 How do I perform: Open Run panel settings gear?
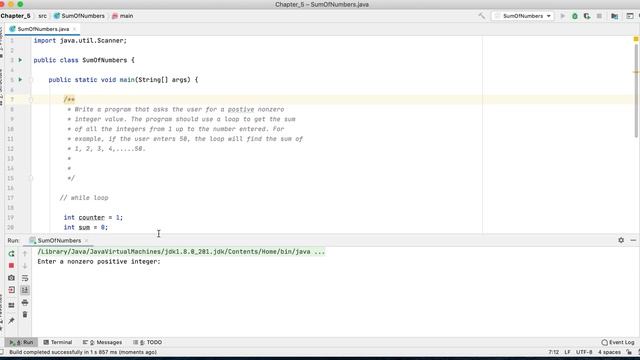click(621, 240)
